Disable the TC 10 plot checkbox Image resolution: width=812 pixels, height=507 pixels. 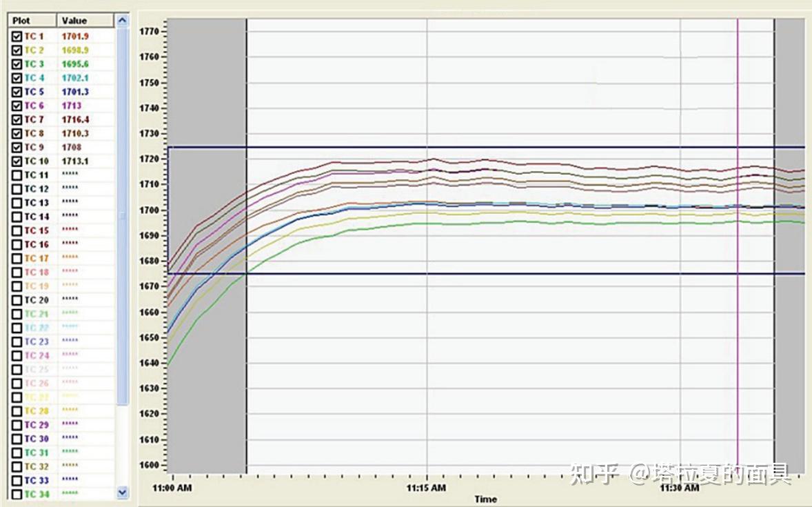17,161
